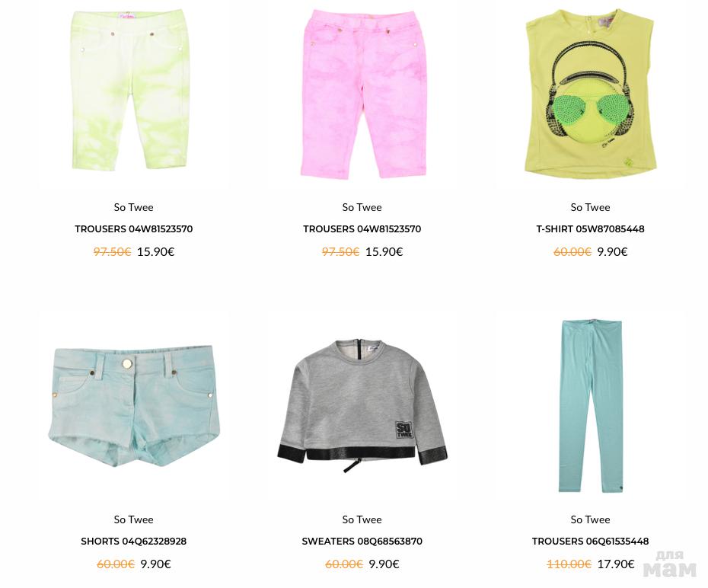
Task: Click So Twee brand above TROUSERS 06Q61535448
Action: click(x=590, y=519)
